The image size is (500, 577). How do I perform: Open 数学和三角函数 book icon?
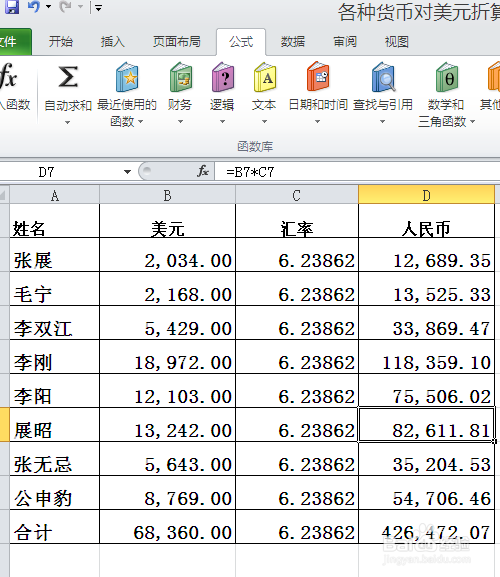[447, 77]
